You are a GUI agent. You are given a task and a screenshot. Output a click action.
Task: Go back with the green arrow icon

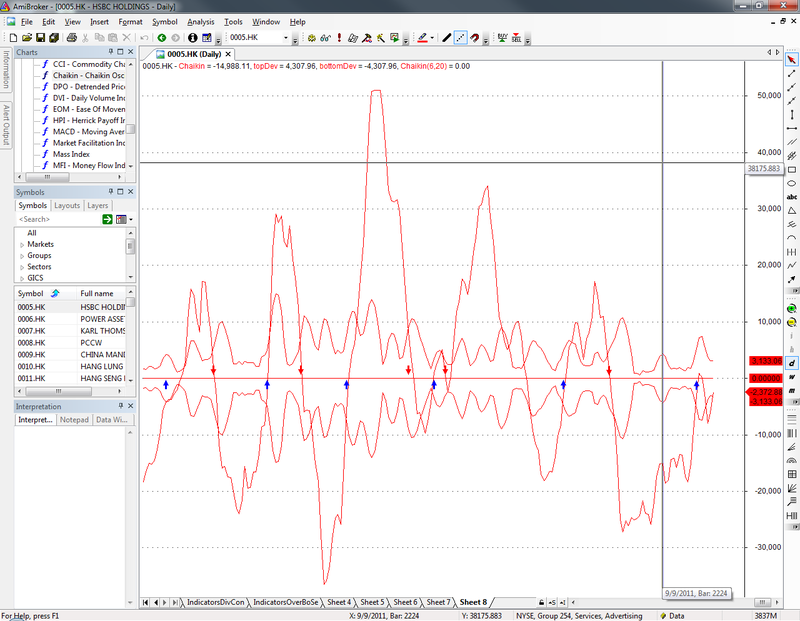tap(162, 38)
